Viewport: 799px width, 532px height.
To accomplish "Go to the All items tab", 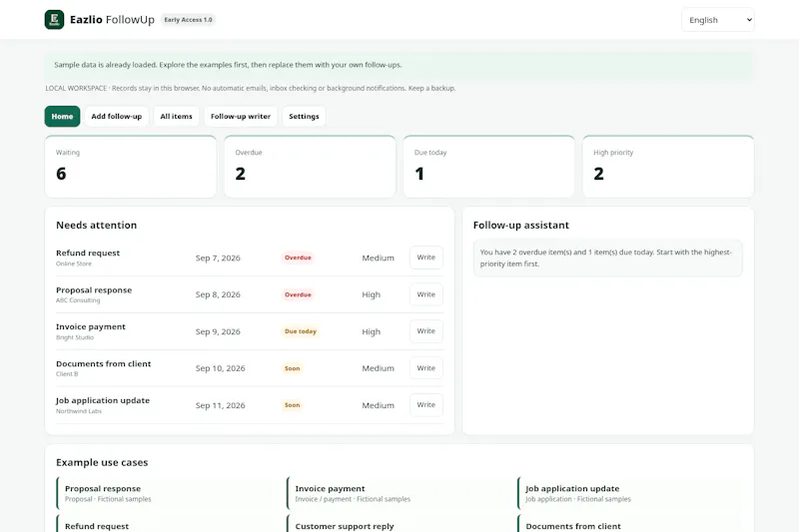I will [x=177, y=116].
